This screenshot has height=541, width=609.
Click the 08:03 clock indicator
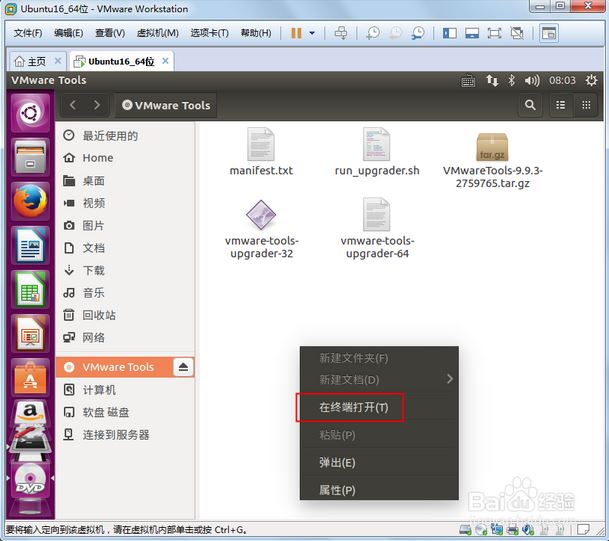coord(562,81)
